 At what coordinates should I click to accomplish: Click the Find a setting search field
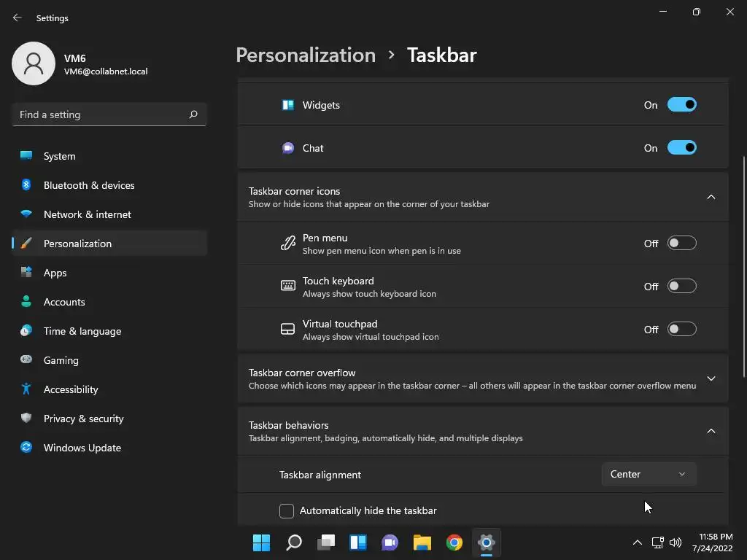click(x=109, y=114)
